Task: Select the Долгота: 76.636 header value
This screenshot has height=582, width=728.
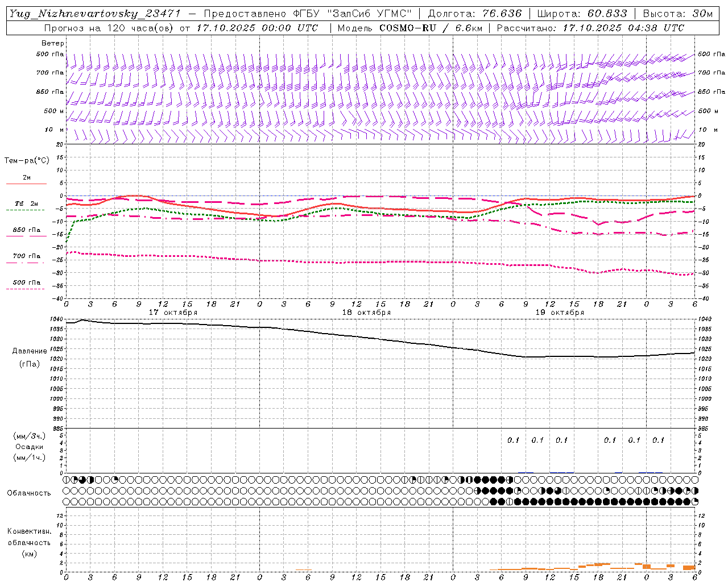Action: (x=474, y=14)
